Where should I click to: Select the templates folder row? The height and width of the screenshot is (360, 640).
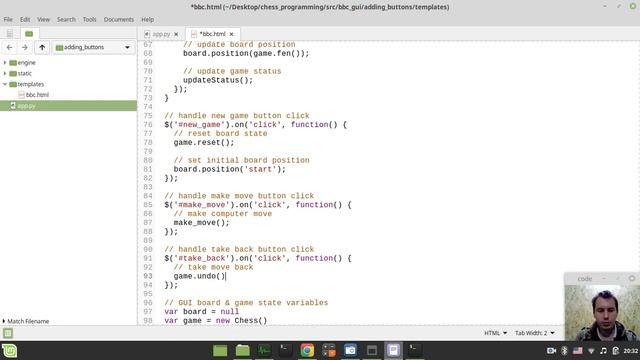point(69,84)
